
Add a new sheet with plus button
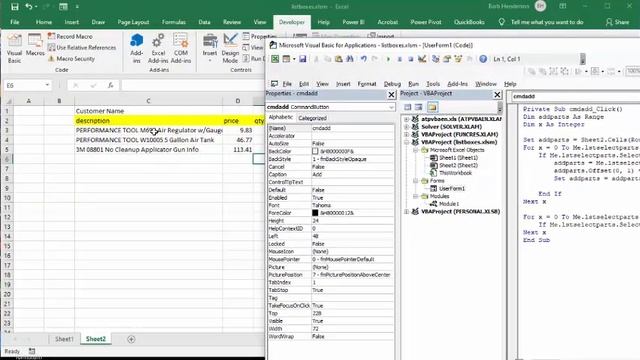coord(131,339)
